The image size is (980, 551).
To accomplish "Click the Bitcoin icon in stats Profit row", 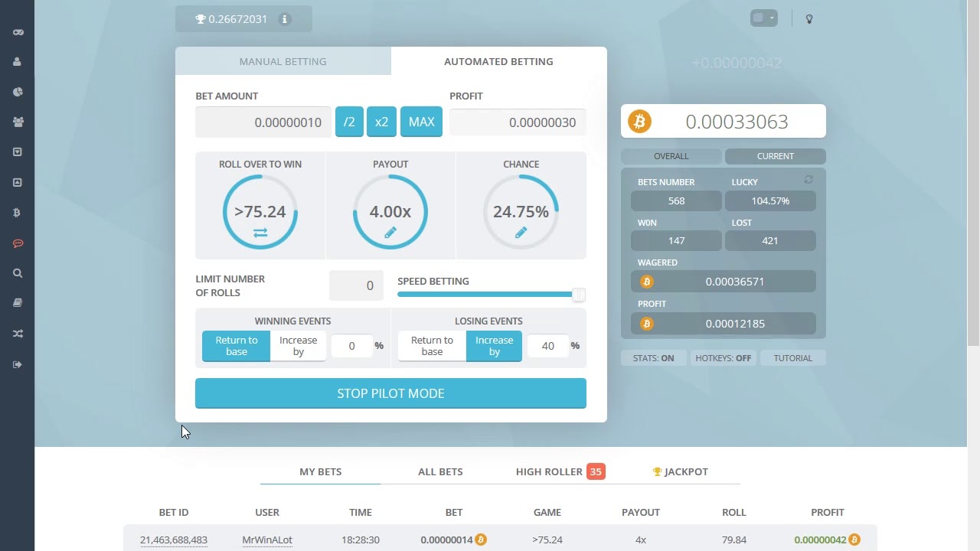I will [647, 324].
